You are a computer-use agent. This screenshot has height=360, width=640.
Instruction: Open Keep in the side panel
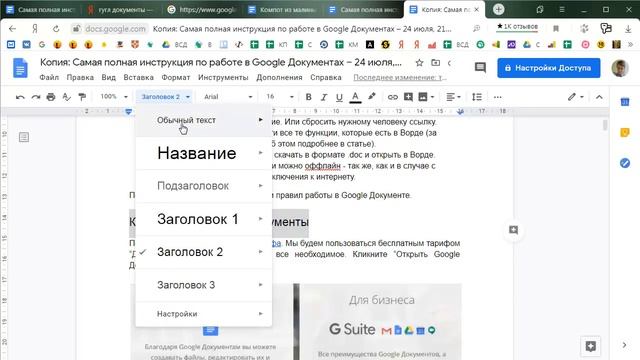pyautogui.click(x=624, y=133)
